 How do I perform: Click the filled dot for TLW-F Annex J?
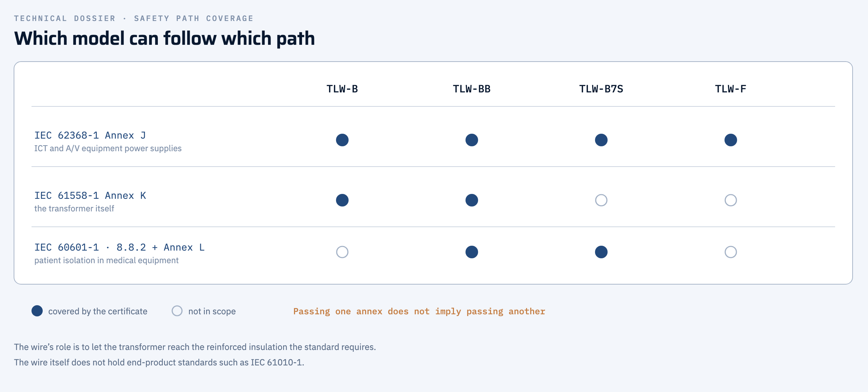click(x=731, y=140)
